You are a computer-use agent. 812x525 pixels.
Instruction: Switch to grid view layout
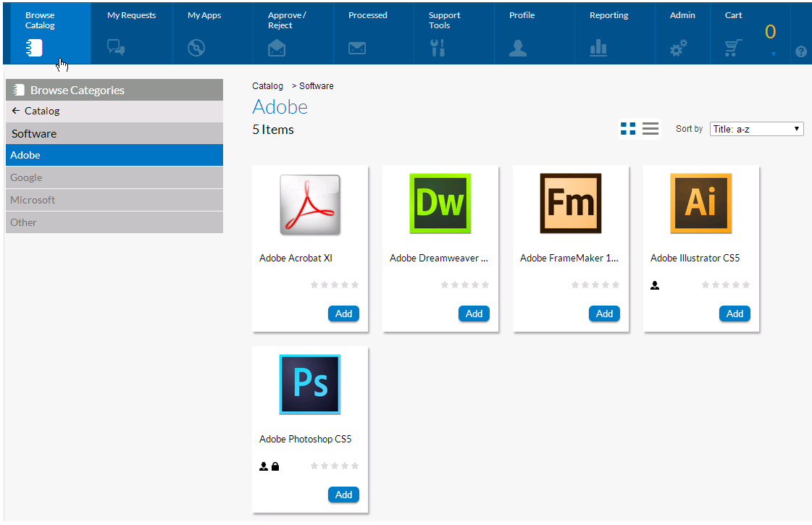(628, 128)
